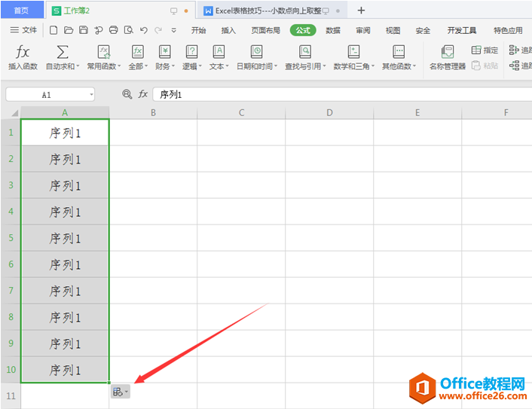Image resolution: width=532 pixels, height=409 pixels.
Task: Switch to the 视图 View tab
Action: (393, 31)
